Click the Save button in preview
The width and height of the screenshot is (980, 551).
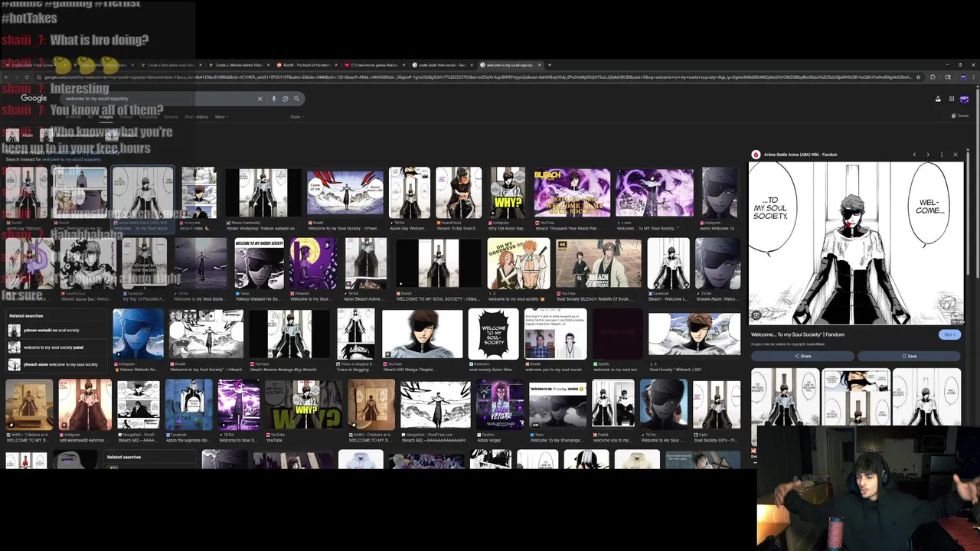909,356
